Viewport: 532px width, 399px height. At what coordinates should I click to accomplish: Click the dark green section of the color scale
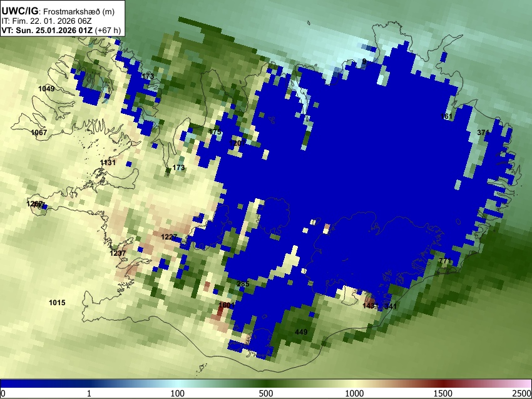(x=266, y=384)
